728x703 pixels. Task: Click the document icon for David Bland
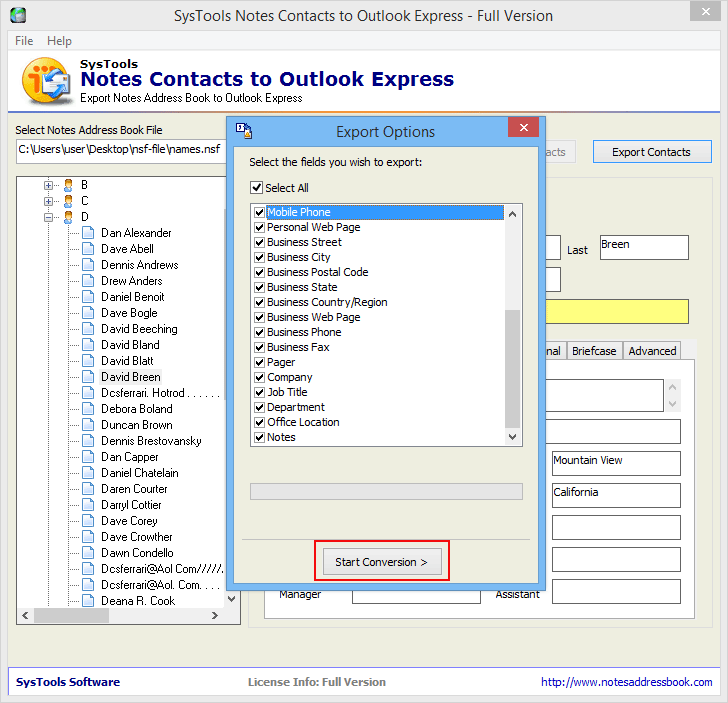coord(88,345)
